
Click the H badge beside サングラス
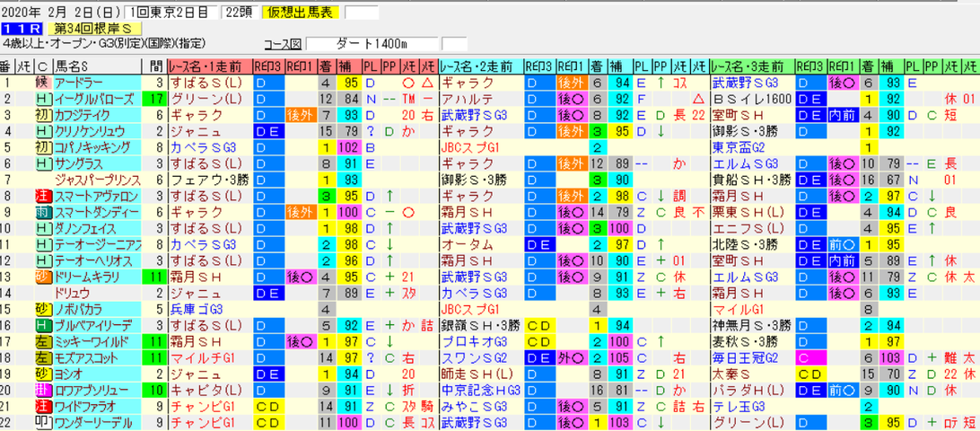tap(42, 163)
